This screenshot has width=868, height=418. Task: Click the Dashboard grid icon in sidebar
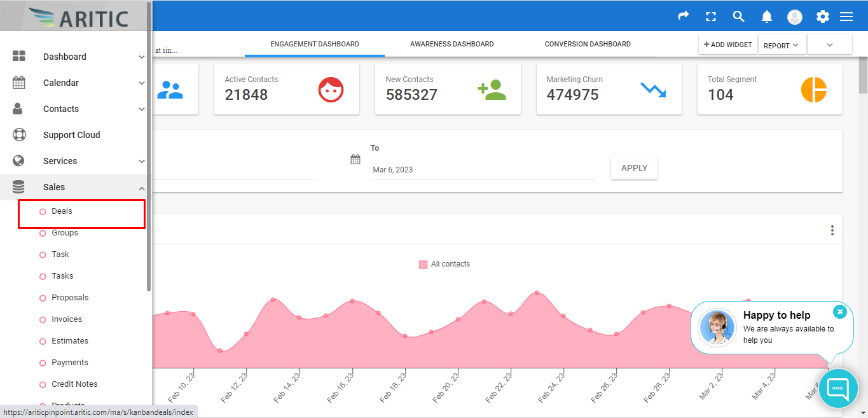pyautogui.click(x=19, y=57)
